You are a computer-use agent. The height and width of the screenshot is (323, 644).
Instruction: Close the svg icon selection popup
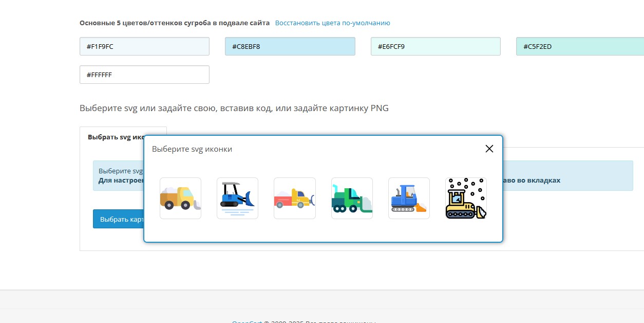[x=489, y=149]
